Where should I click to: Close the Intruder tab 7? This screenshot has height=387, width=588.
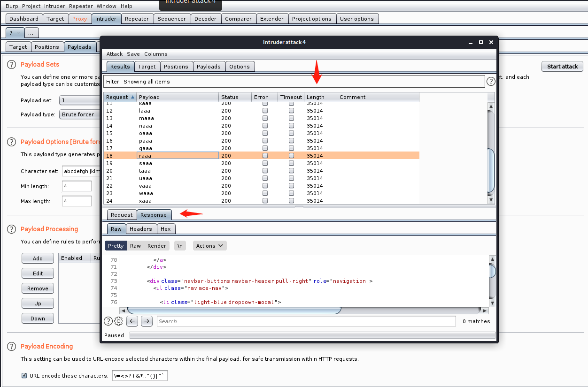(x=18, y=33)
